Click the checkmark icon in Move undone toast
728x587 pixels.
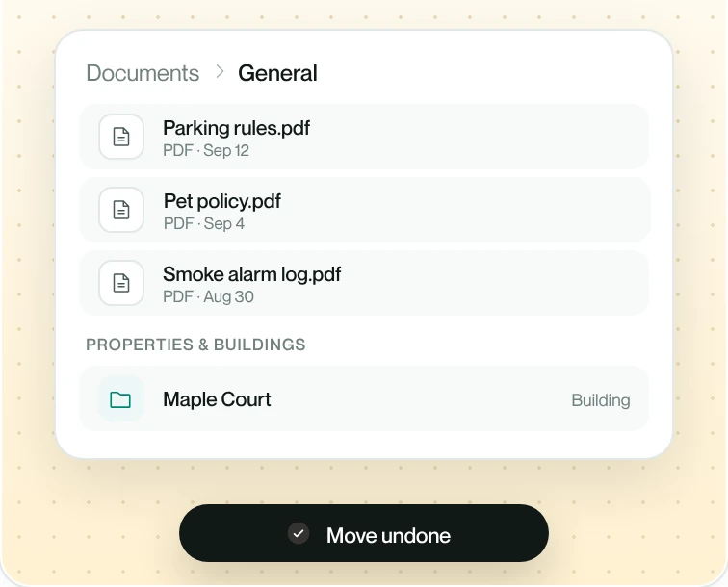point(299,533)
